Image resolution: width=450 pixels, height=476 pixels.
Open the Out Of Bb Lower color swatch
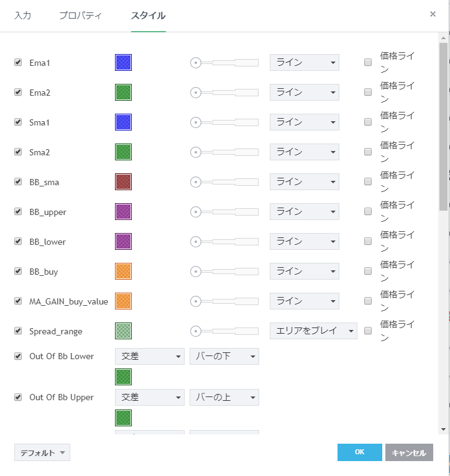(x=123, y=377)
